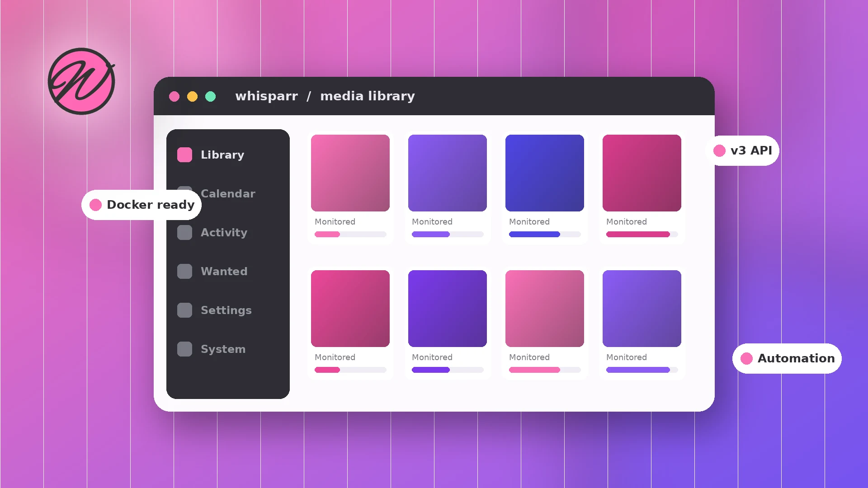Screen dimensions: 868x488
Task: Select first pink poster in top row
Action: 350,173
